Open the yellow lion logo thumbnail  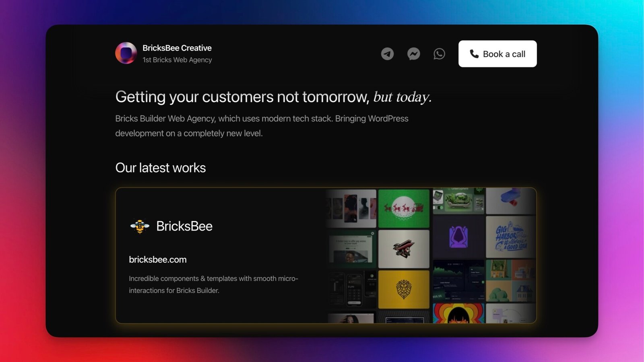pos(404,290)
